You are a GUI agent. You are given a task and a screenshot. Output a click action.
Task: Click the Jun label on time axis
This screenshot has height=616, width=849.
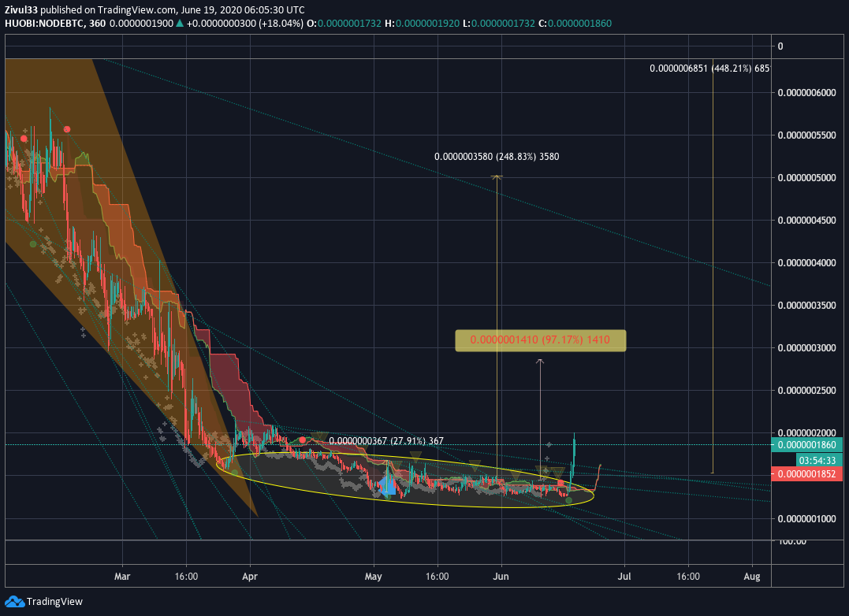501,577
